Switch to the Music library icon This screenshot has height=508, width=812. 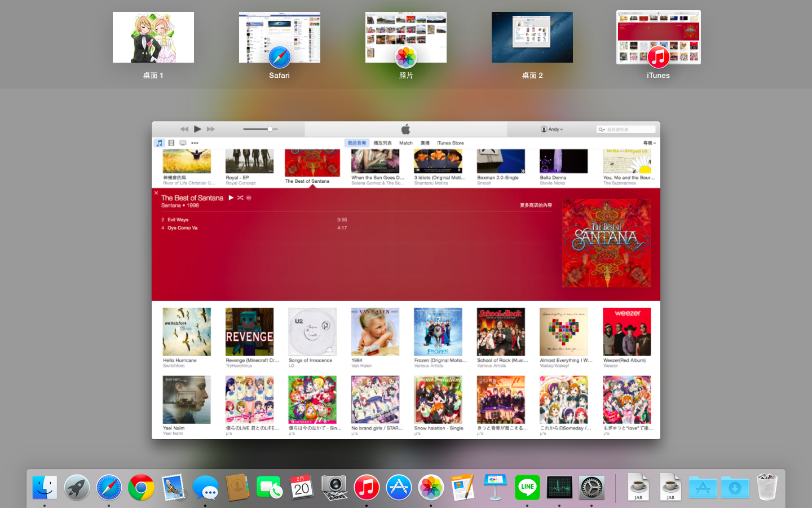point(160,143)
